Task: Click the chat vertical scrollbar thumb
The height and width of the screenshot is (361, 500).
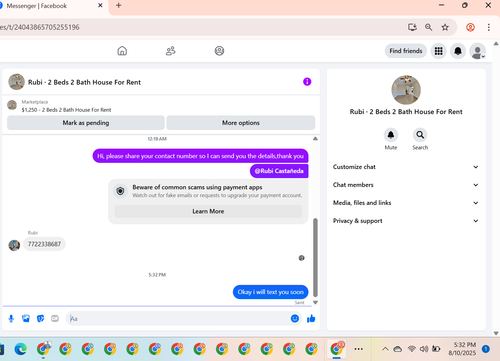Action: [315, 257]
